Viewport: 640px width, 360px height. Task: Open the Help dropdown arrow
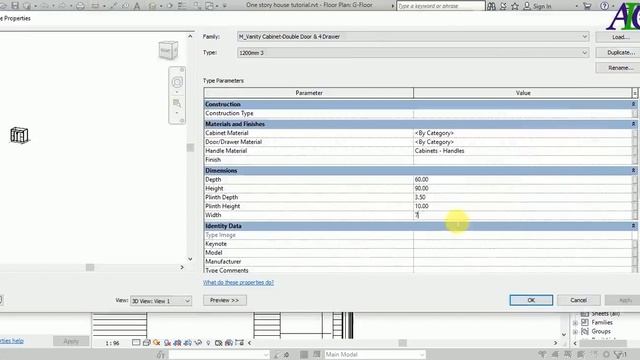pyautogui.click(x=613, y=6)
